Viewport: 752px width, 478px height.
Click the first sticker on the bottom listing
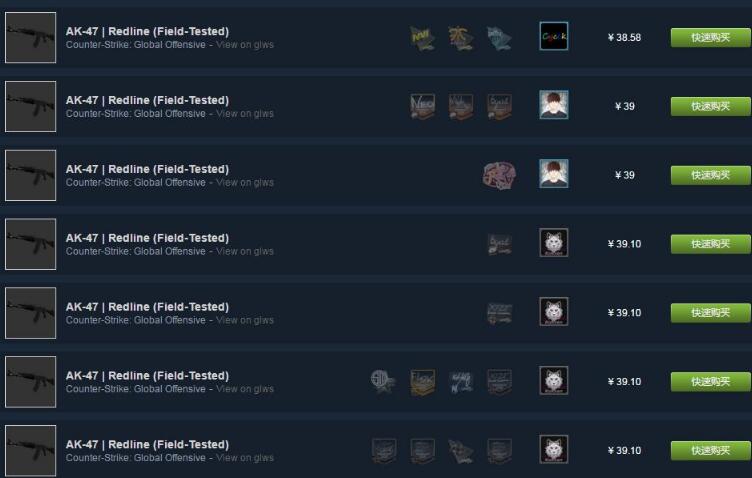coord(384,451)
